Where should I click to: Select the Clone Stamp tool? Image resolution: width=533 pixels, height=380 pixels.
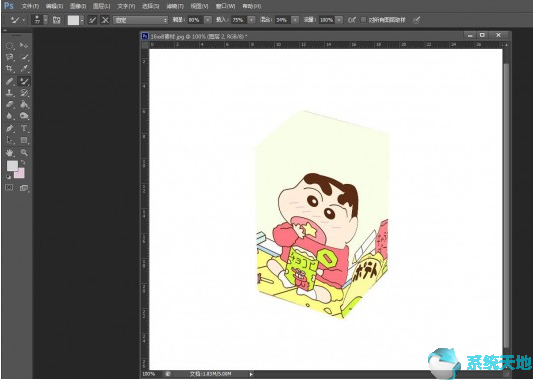(x=10, y=92)
